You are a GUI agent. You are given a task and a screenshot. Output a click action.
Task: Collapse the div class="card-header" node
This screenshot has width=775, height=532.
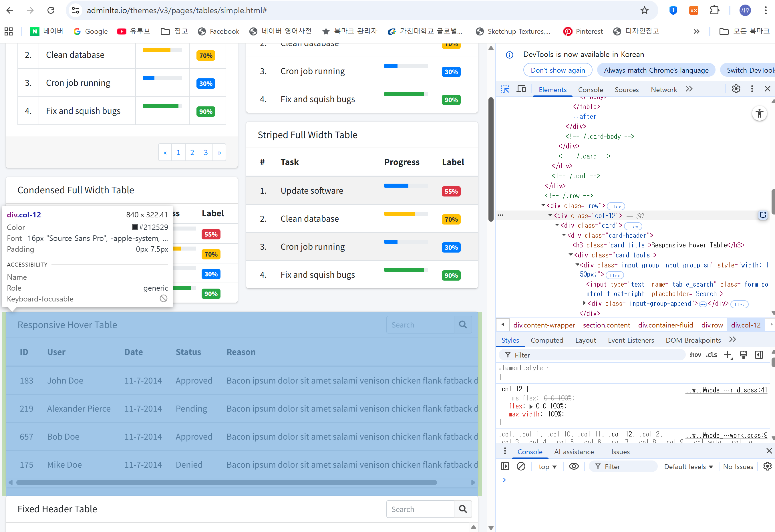(x=564, y=235)
